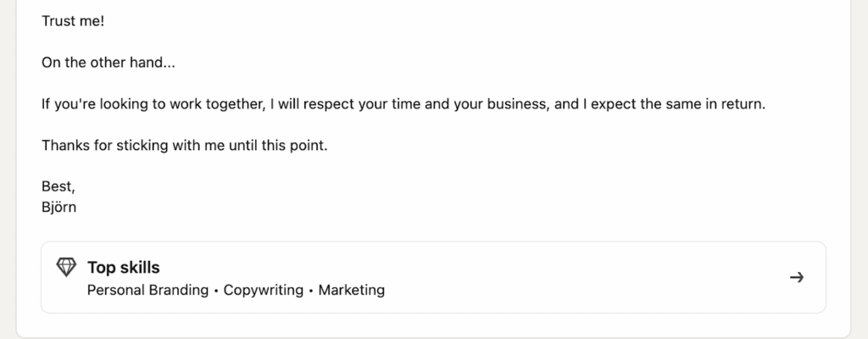Screen dimensions: 868x339
Task: Click the "Marketing" skill label
Action: [351, 290]
